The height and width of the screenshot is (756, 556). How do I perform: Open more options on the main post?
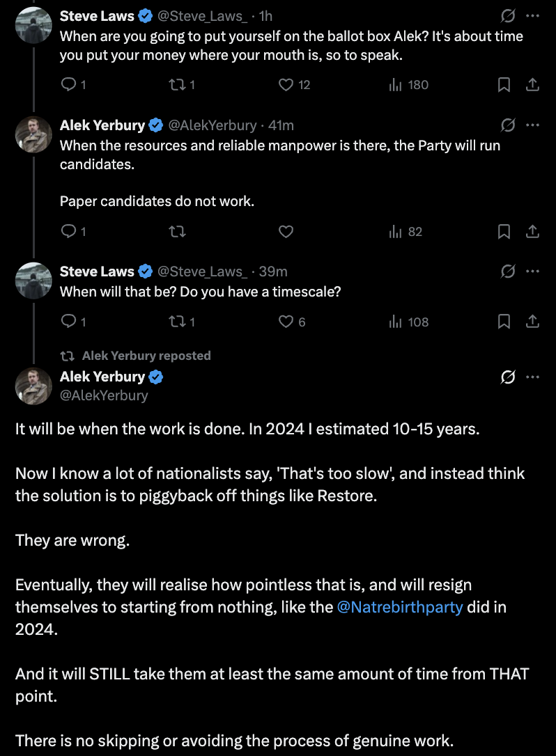(x=532, y=377)
